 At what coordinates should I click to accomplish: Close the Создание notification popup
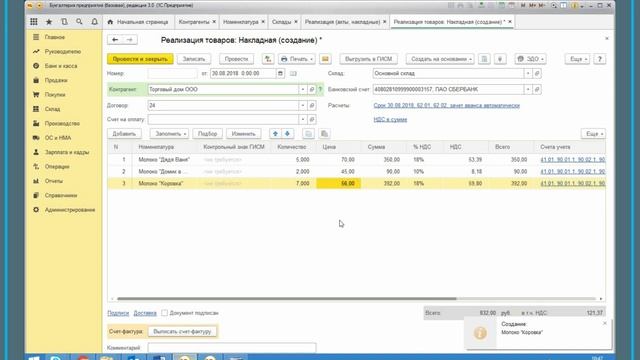pyautogui.click(x=605, y=323)
